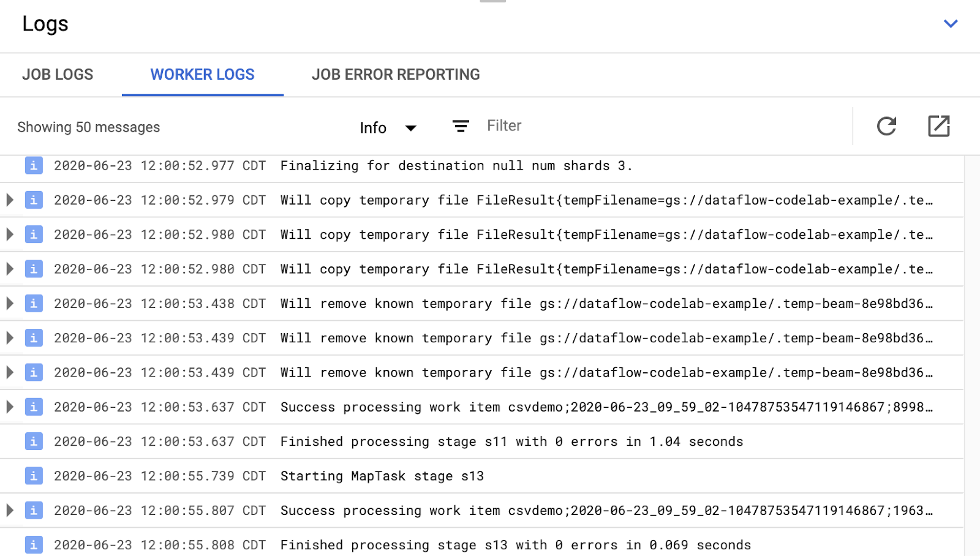Click info icon on 12:00:52.979 log row
Image resolution: width=980 pixels, height=556 pixels.
tap(34, 200)
